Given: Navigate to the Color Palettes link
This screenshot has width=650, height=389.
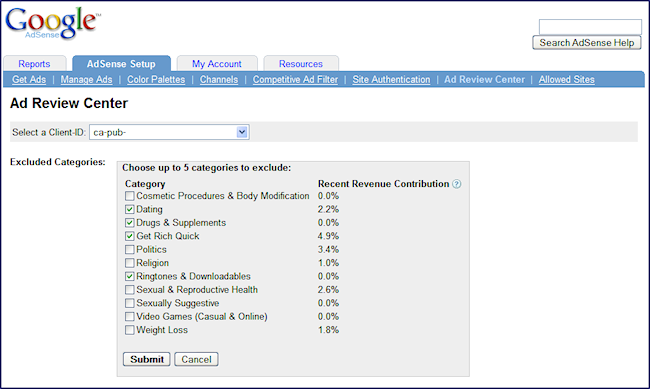Looking at the screenshot, I should coord(156,79).
